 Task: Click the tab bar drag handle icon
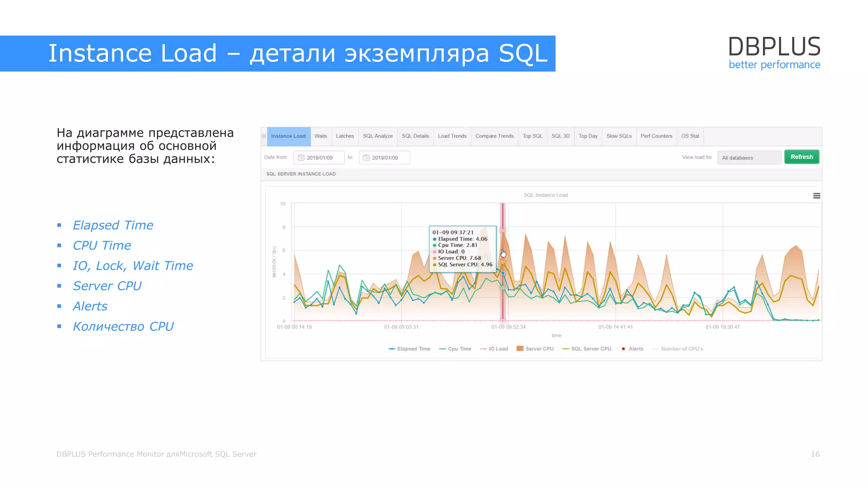pyautogui.click(x=264, y=136)
